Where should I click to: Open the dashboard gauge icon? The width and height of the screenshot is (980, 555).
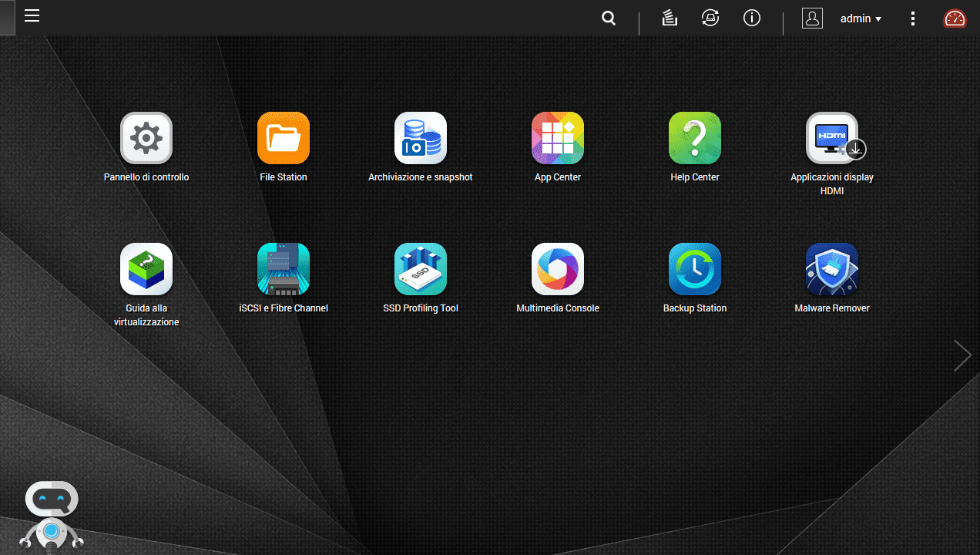tap(955, 18)
